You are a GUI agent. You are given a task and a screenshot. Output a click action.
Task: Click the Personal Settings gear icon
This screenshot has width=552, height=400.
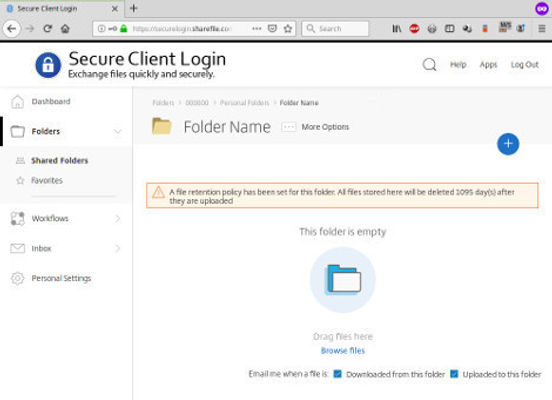[x=17, y=278]
